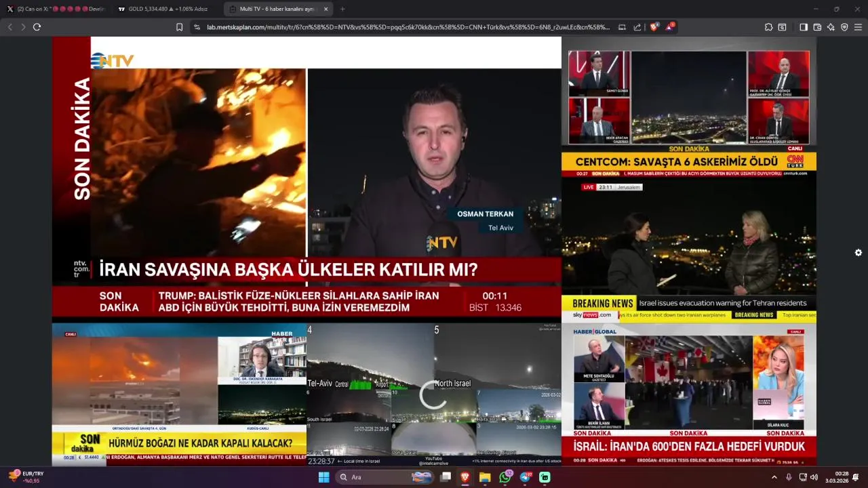868x488 pixels.
Task: Click the screen cast icon in address bar
Action: [x=623, y=27]
